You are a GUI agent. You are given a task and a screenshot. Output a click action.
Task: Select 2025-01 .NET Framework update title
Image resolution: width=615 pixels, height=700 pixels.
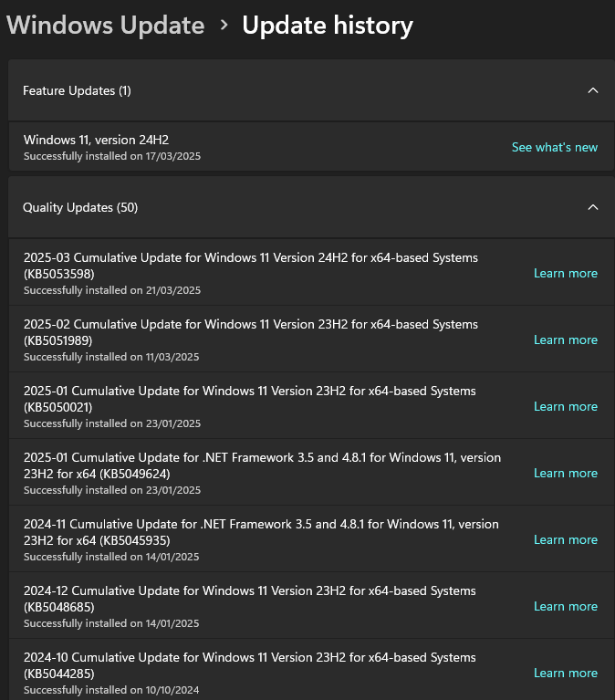tap(263, 465)
